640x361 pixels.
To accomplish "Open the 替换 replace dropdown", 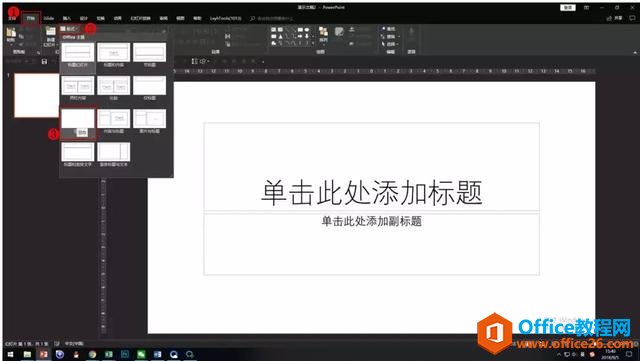I will coord(390,36).
